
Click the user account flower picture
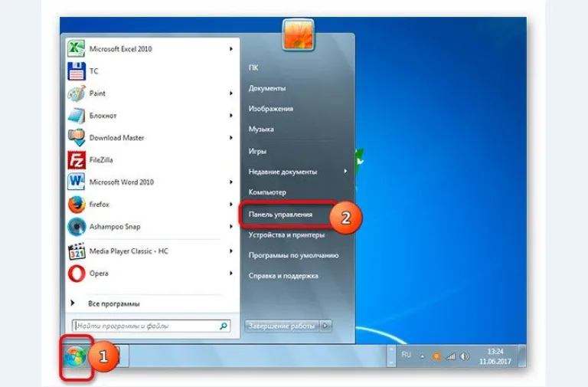[299, 34]
